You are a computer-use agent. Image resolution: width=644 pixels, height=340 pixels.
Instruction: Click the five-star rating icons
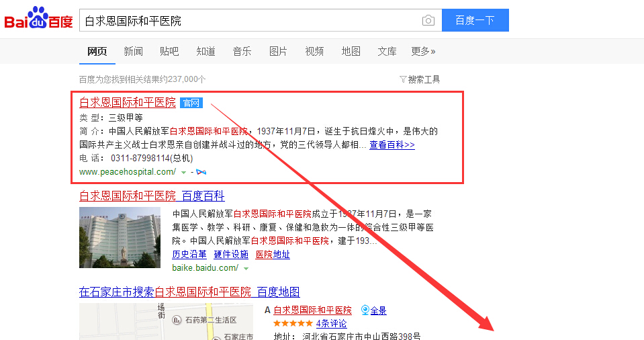tap(293, 324)
